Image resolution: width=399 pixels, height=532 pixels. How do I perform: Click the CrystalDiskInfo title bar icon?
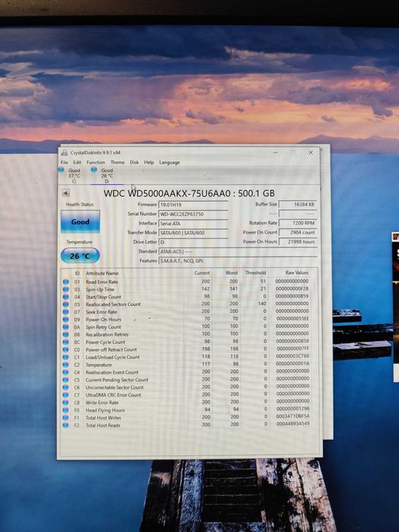click(x=64, y=153)
